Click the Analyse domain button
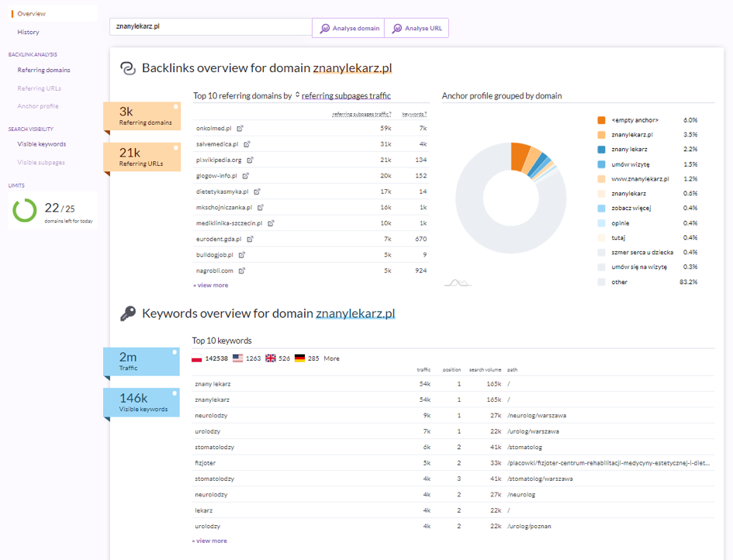The image size is (733, 560). point(348,28)
